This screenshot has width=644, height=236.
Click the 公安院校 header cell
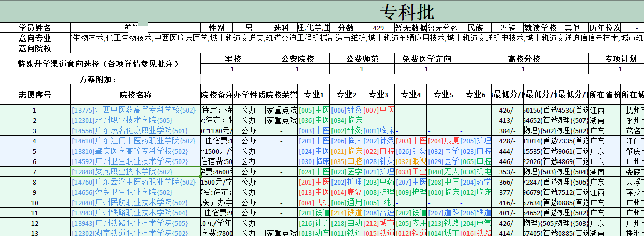point(298,59)
